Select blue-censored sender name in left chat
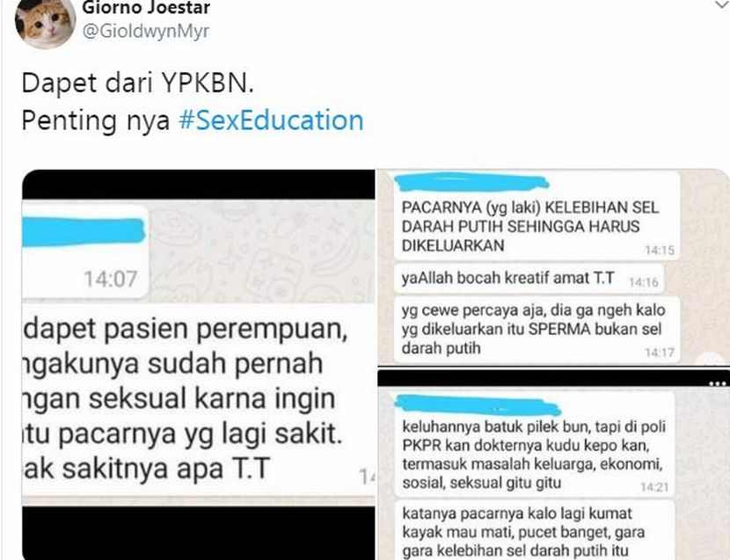The image size is (730, 560). [x=84, y=231]
